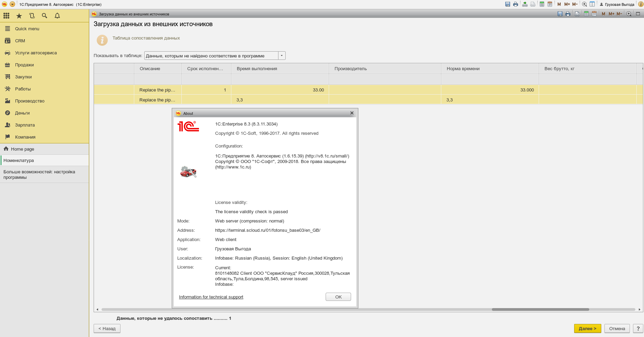Open Больше возможностей: настройка программы tab
Viewport: 644px width, 337px height.
[x=44, y=174]
